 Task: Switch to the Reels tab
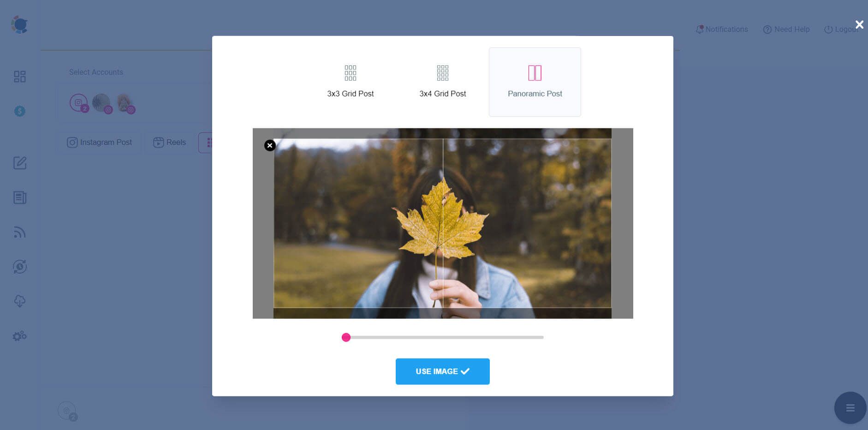click(x=169, y=142)
